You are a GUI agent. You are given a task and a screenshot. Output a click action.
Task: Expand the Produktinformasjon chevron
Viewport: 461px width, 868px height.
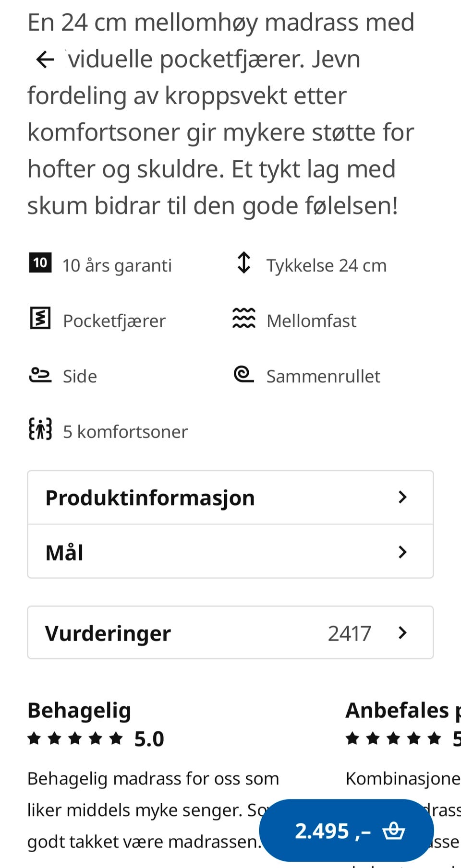(402, 497)
